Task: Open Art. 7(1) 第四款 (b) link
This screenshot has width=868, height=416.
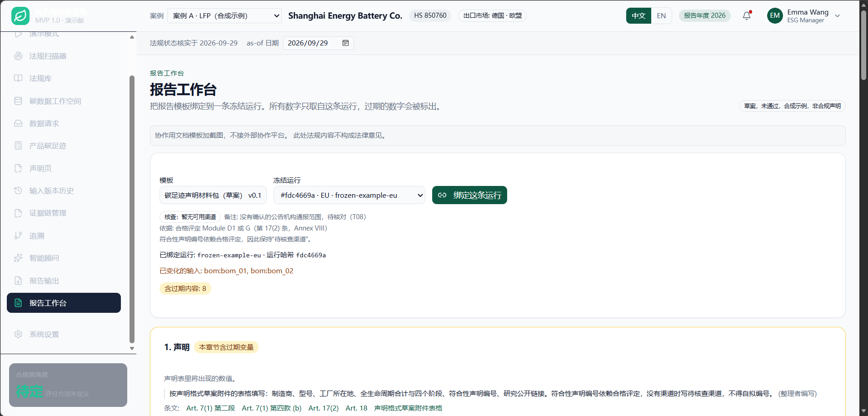Action: coord(272,408)
